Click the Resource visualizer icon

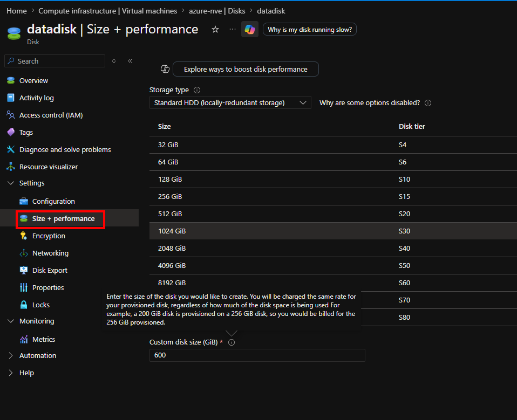click(11, 167)
